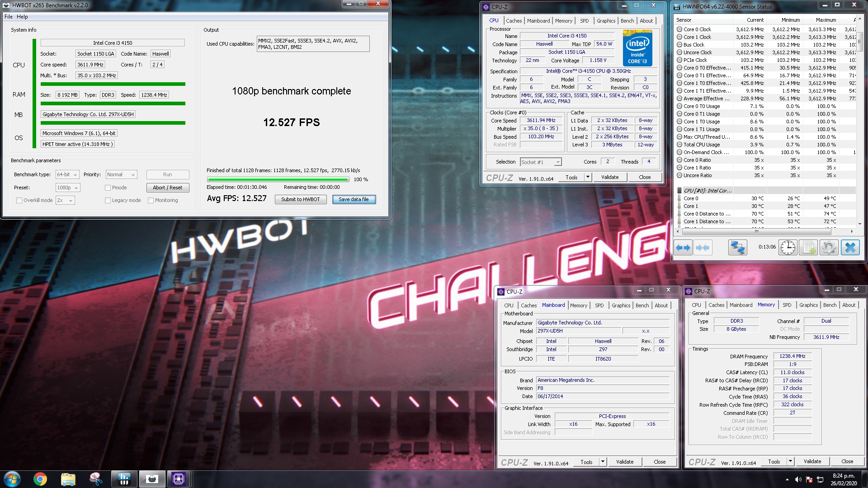This screenshot has width=868, height=488.
Task: Open Windows Explorer from the taskbar
Action: click(x=68, y=479)
